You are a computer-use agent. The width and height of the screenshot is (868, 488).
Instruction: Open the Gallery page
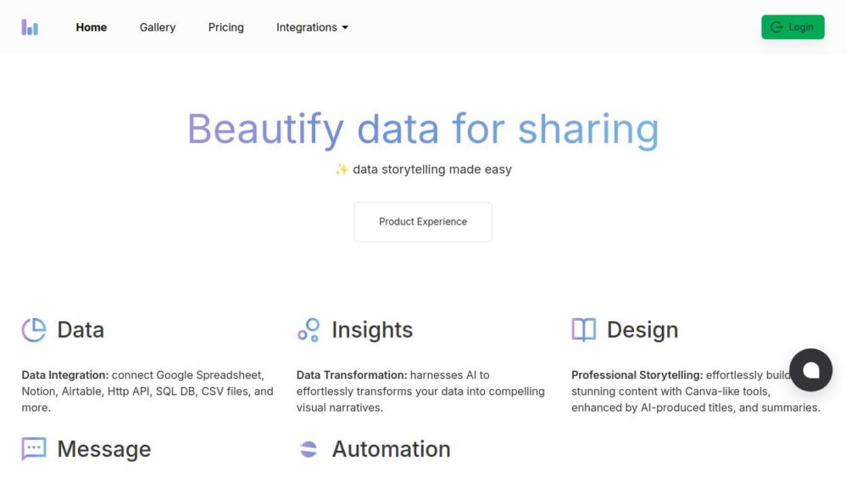158,27
